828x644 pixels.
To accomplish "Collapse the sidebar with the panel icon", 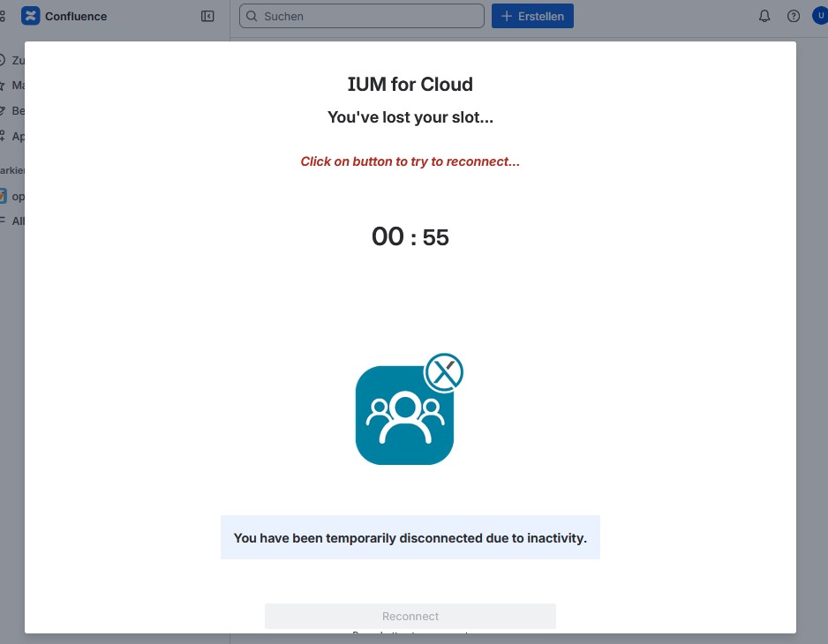I will [x=207, y=17].
